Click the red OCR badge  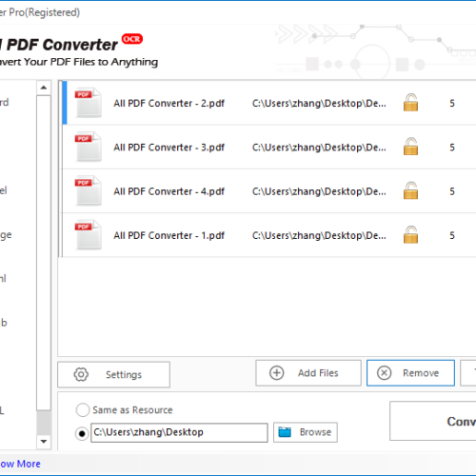(x=132, y=39)
